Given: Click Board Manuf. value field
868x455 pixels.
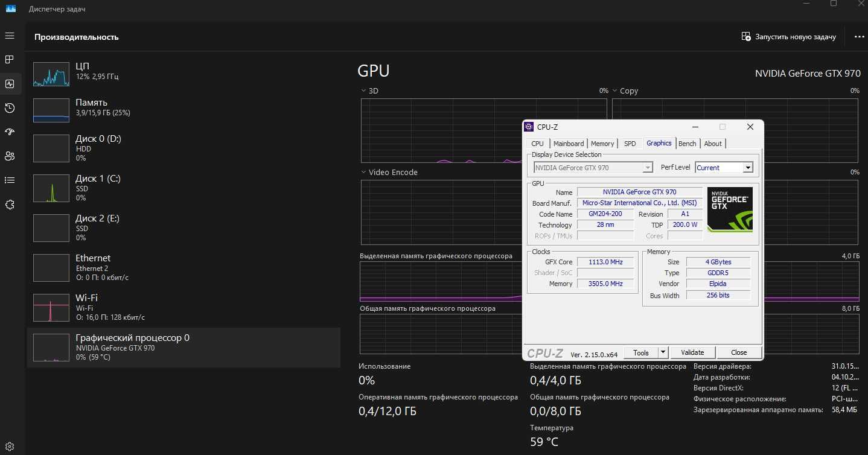Looking at the screenshot, I should pyautogui.click(x=639, y=203).
